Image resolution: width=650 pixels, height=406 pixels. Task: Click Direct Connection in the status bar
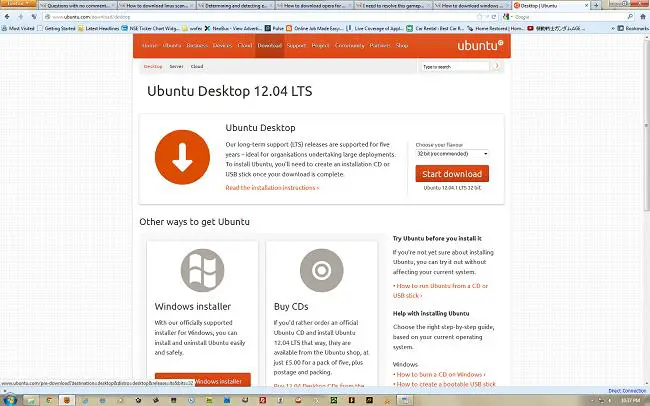(x=627, y=391)
